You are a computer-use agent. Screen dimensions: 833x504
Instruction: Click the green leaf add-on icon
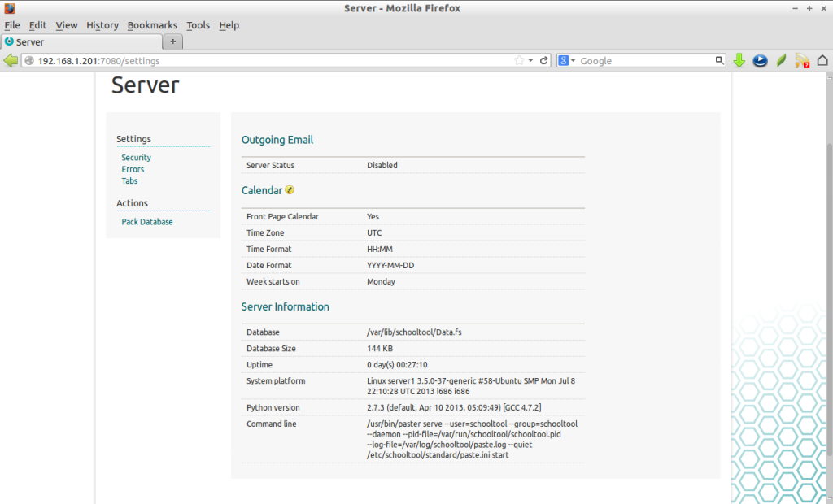click(780, 60)
